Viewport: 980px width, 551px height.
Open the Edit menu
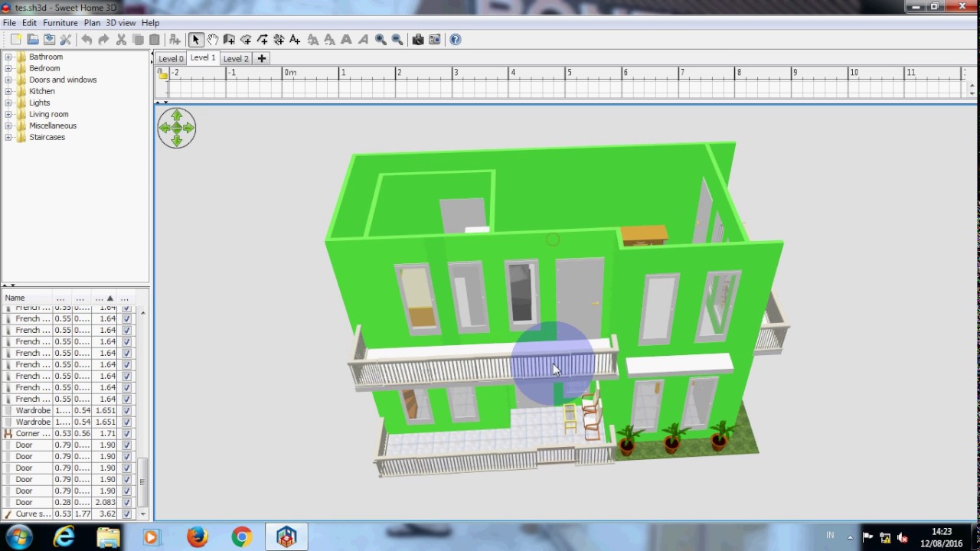tap(29, 23)
